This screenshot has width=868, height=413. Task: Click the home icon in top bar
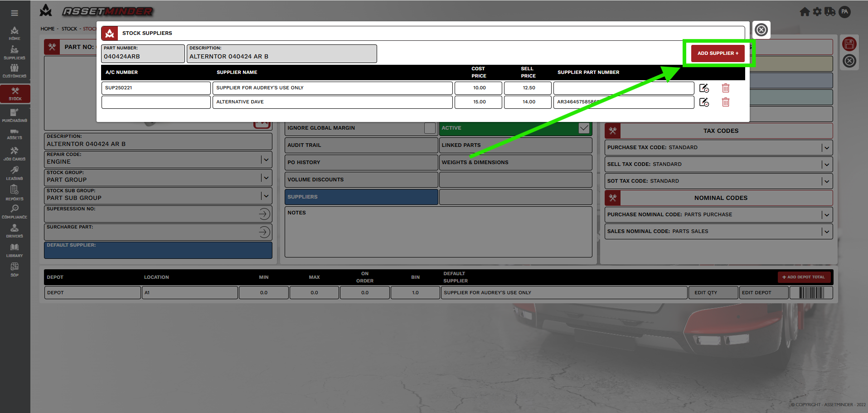805,12
